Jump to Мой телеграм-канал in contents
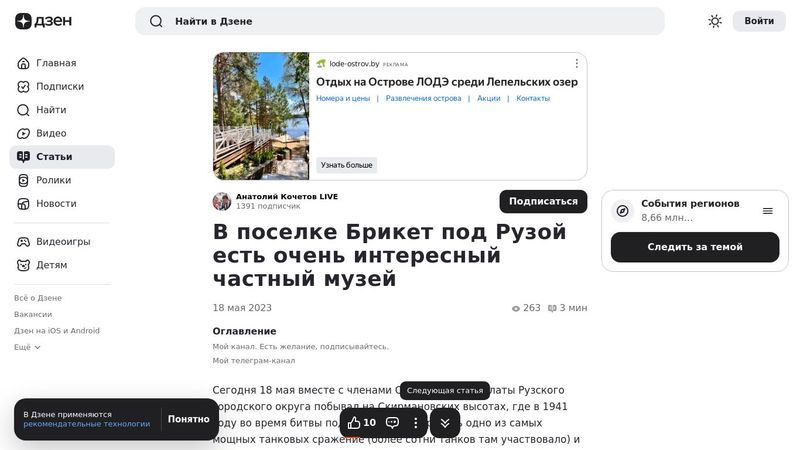This screenshot has height=450, width=800. 253,361
